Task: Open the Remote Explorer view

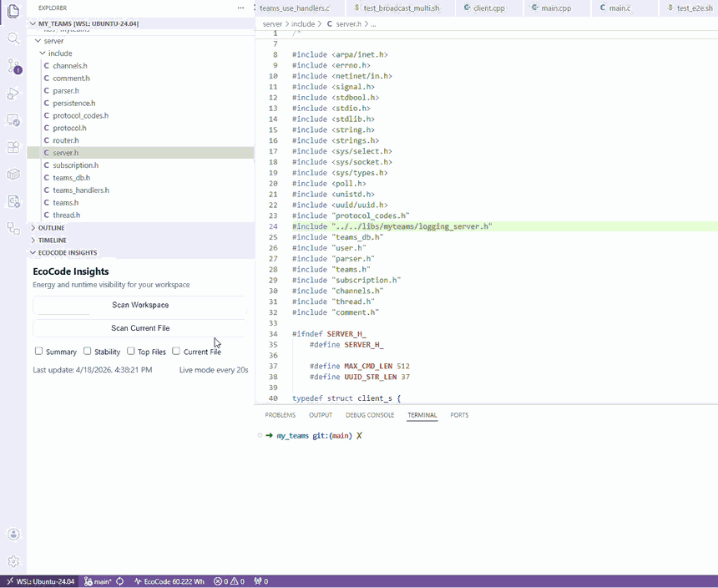Action: (x=13, y=121)
